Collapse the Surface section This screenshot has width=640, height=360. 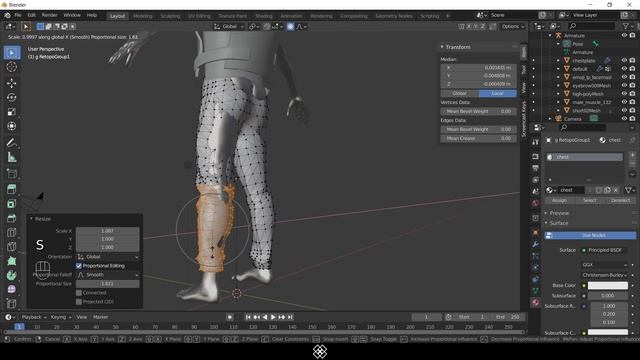point(546,223)
